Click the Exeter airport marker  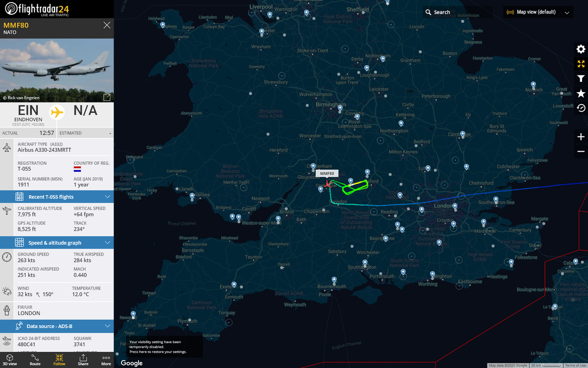(x=234, y=285)
